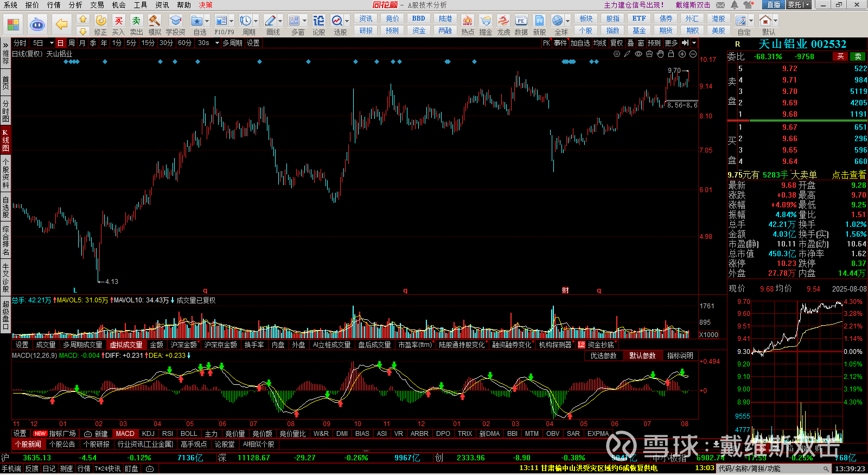Switch chart period to 月 monthly
The width and height of the screenshot is (868, 475).
(82, 43)
